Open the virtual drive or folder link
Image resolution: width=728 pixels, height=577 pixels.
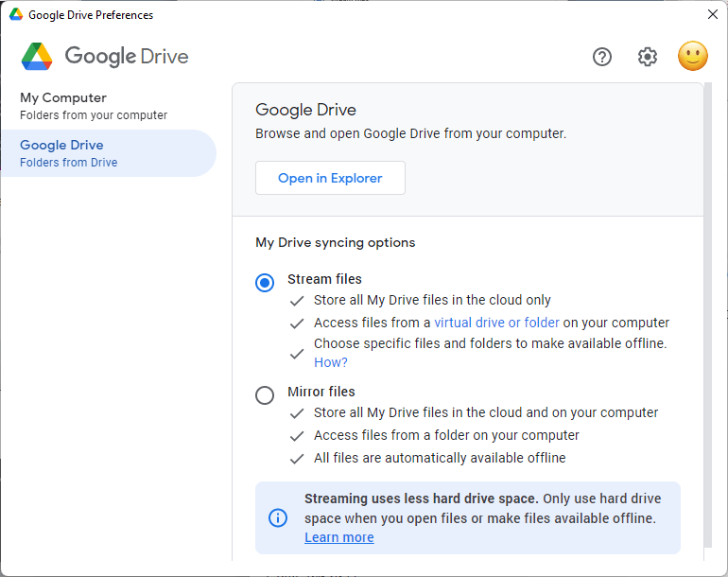click(x=496, y=323)
